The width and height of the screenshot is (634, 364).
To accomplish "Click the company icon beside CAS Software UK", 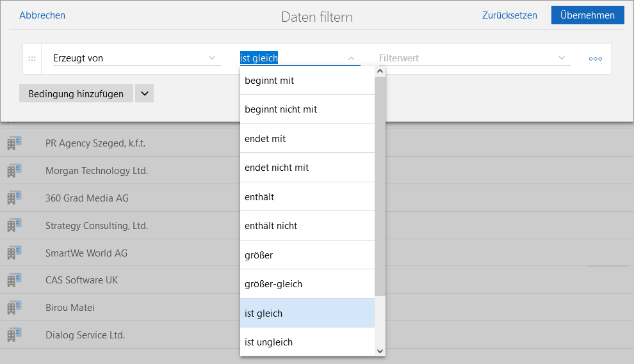I will 14,280.
